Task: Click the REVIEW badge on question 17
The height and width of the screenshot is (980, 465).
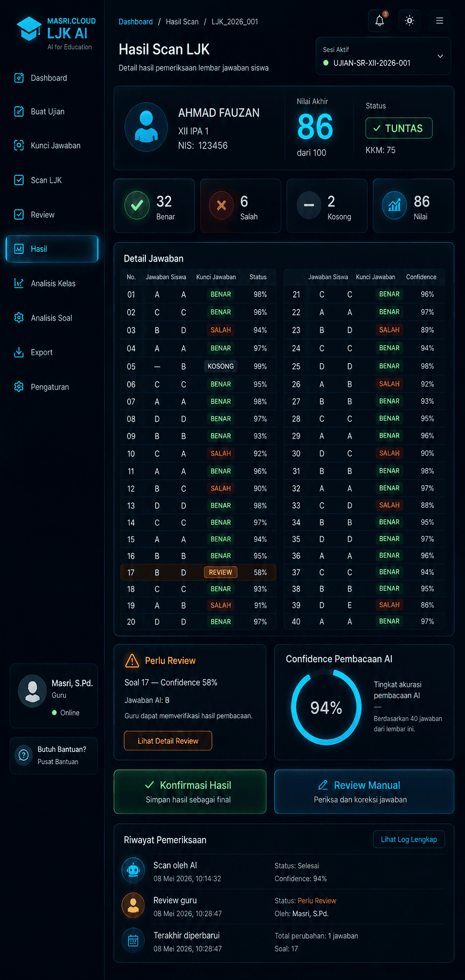Action: point(221,572)
